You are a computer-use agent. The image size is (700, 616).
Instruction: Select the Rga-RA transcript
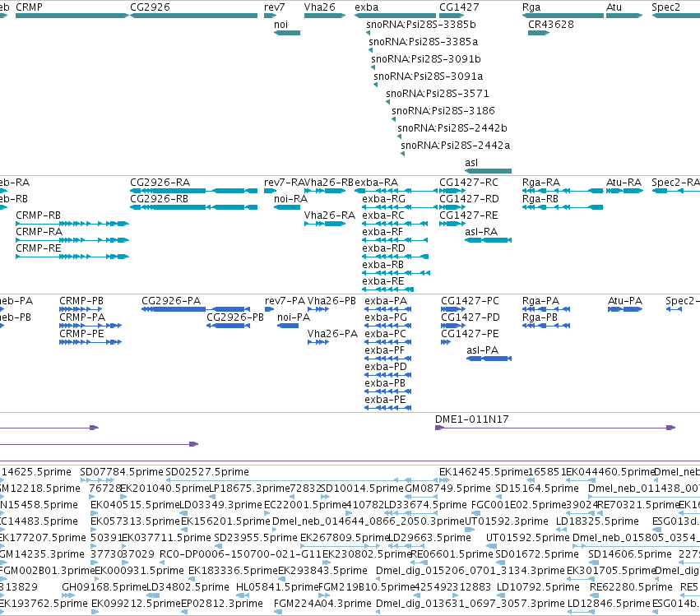(x=563, y=191)
